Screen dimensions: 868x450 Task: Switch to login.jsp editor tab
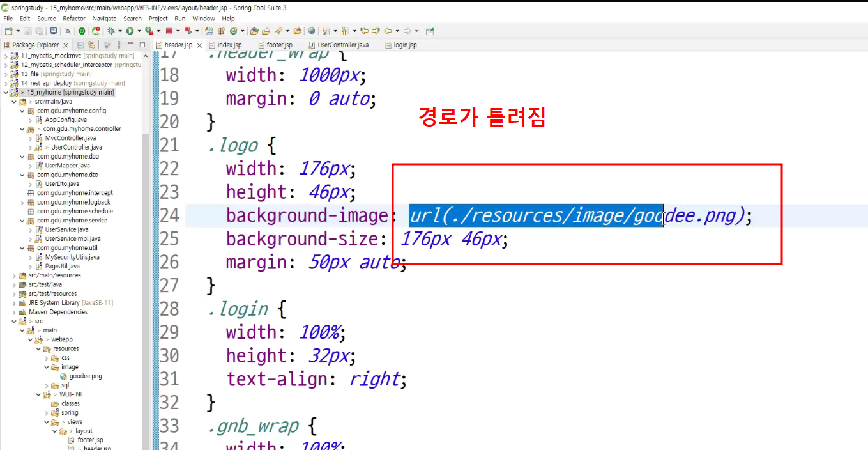click(x=405, y=45)
